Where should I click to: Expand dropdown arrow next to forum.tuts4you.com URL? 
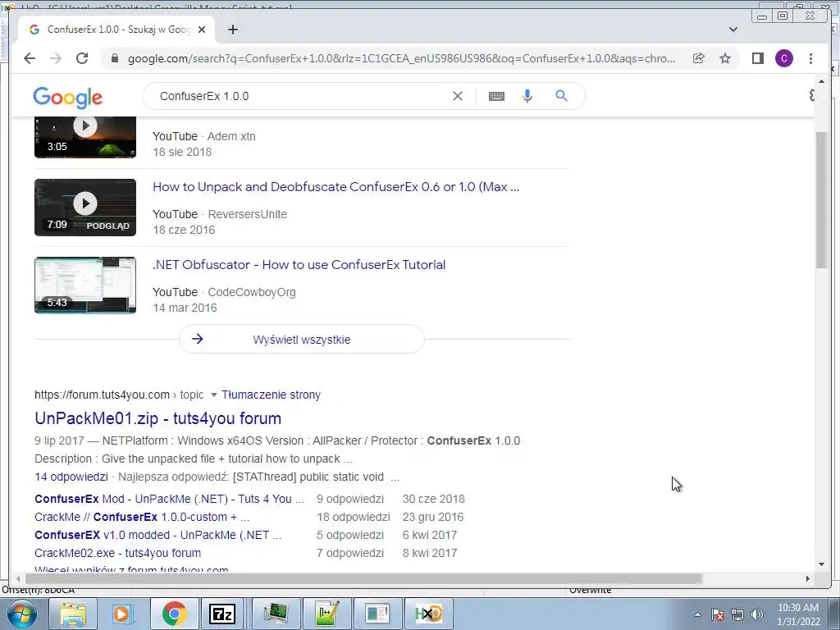(x=214, y=395)
